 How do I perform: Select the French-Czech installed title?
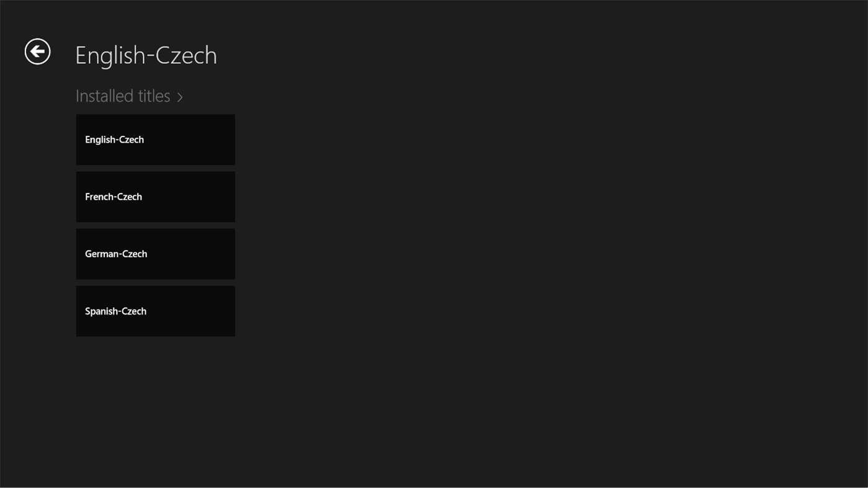click(155, 196)
